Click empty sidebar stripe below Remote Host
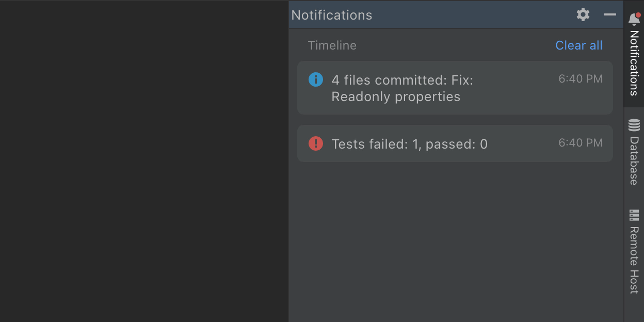 634,309
